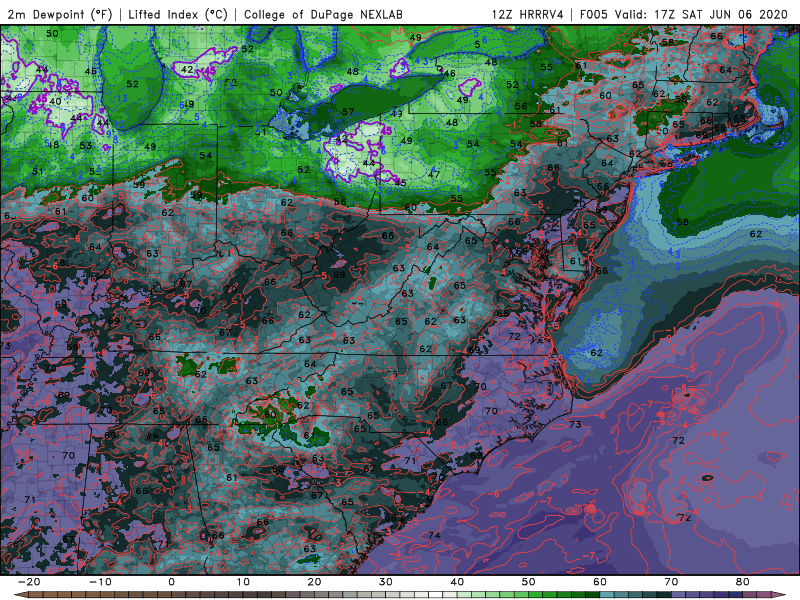Screen dimensions: 800x600
Task: Click the 10 label on the color scale
Action: (x=243, y=582)
